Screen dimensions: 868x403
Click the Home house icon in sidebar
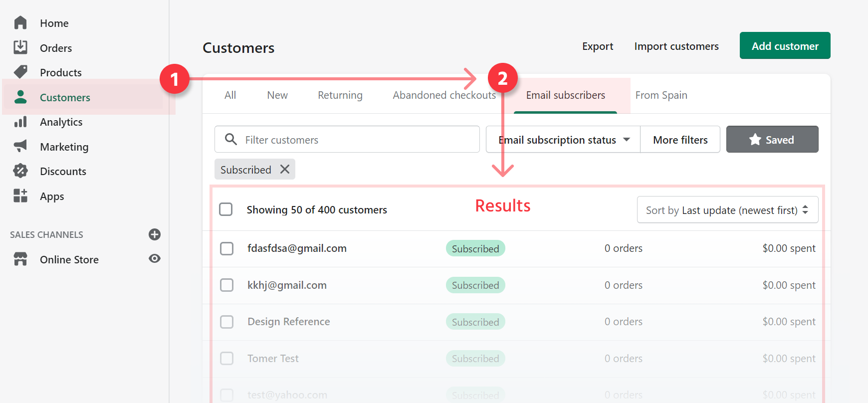tap(20, 23)
